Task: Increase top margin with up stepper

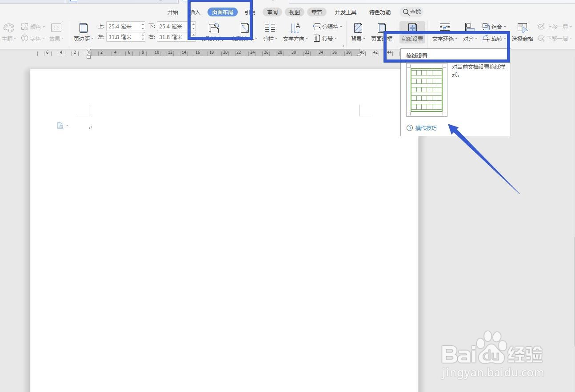Action: point(143,24)
